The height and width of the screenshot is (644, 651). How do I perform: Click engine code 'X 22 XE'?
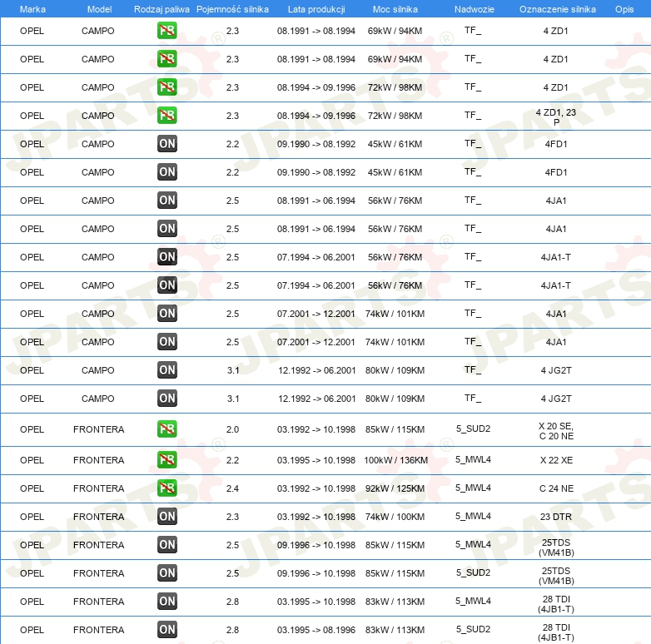(556, 460)
